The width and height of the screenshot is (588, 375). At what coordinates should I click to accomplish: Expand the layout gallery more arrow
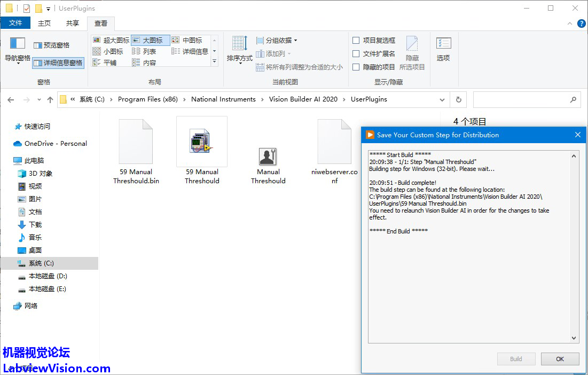coord(214,62)
